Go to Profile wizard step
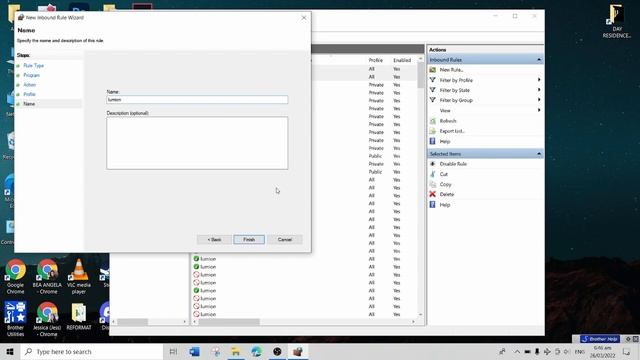The height and width of the screenshot is (360, 640). pyautogui.click(x=29, y=94)
